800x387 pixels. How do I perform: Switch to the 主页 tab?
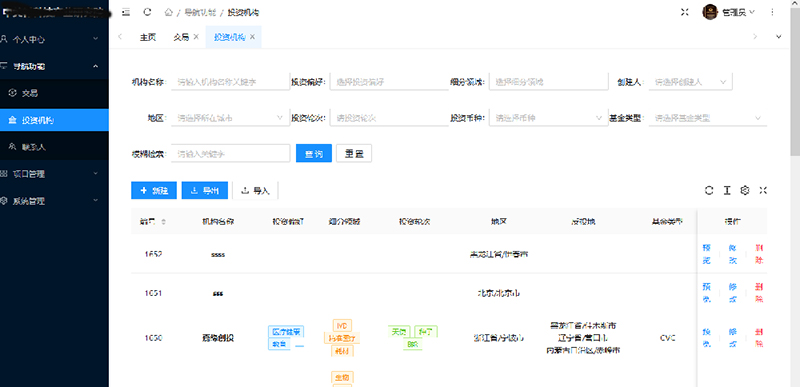[148, 37]
